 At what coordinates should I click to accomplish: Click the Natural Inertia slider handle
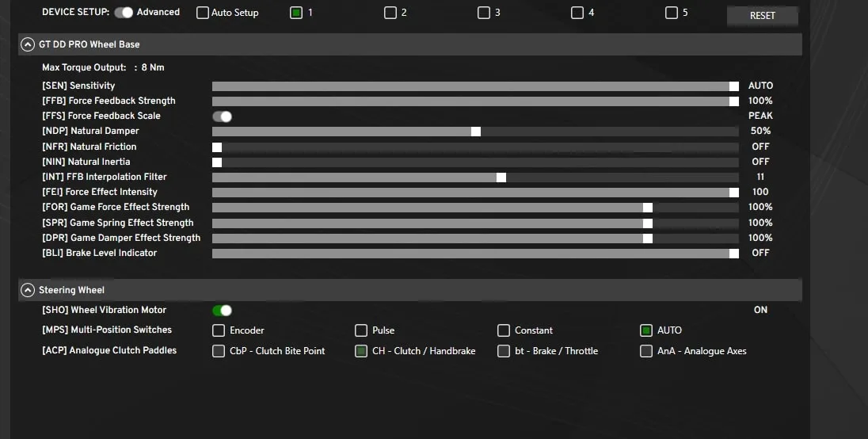pos(217,162)
